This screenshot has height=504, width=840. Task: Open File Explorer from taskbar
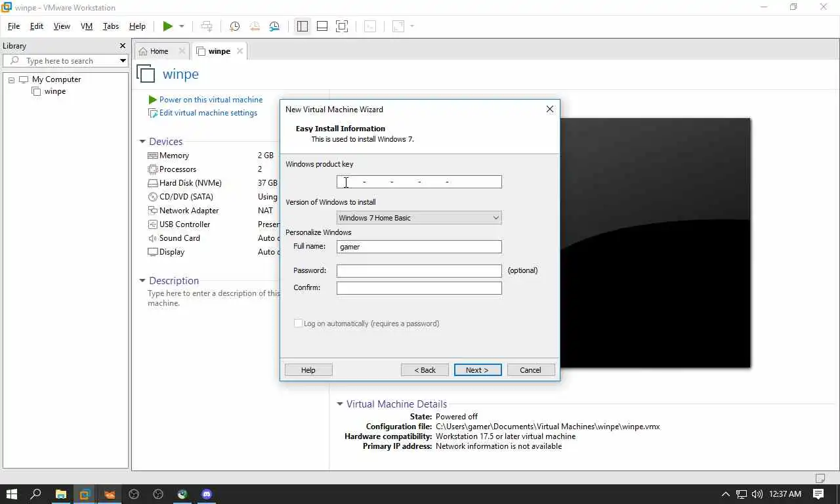pos(60,494)
